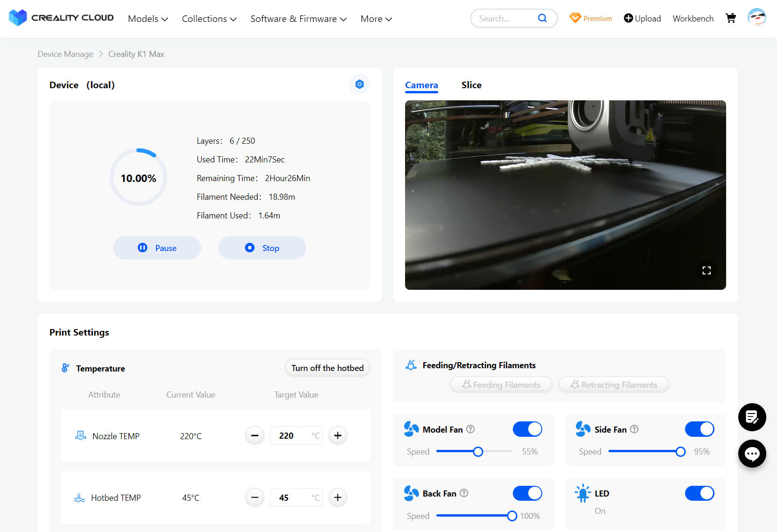Expand the camera view to fullscreen
The width and height of the screenshot is (777, 532).
(707, 270)
